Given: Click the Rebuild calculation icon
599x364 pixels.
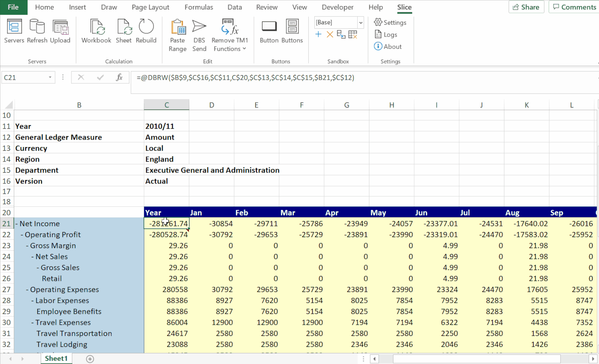Looking at the screenshot, I should coord(146,31).
